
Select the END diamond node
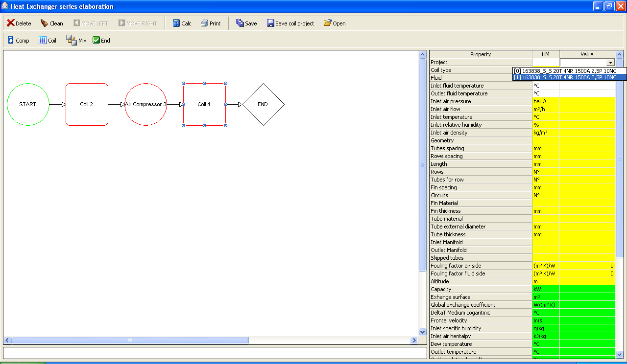tap(263, 104)
